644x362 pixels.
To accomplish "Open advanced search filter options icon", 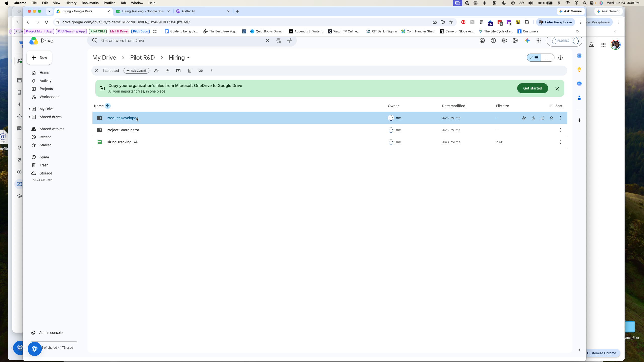I will click(x=290, y=40).
